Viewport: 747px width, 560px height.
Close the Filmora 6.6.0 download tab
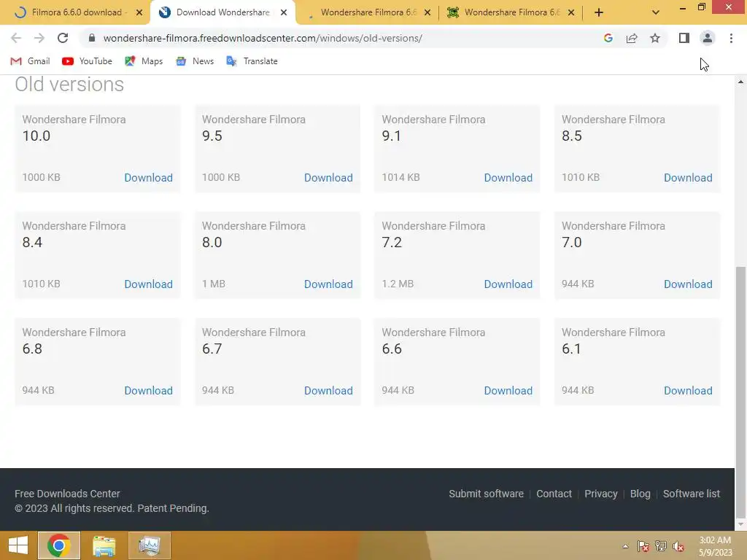click(x=139, y=12)
